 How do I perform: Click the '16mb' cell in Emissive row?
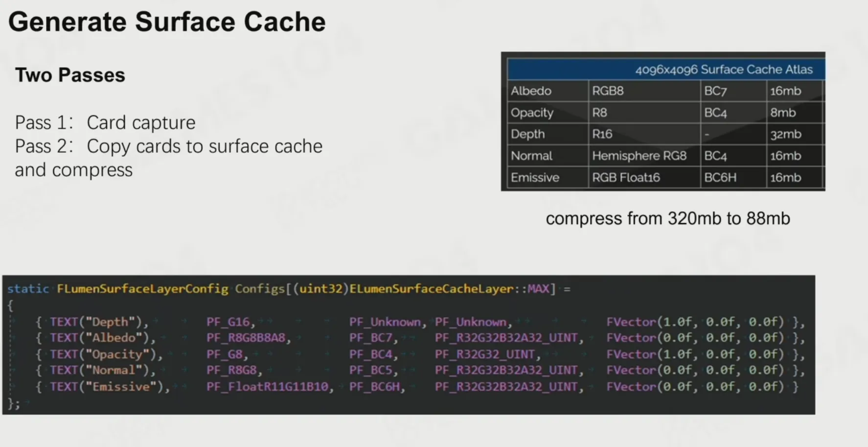click(795, 177)
